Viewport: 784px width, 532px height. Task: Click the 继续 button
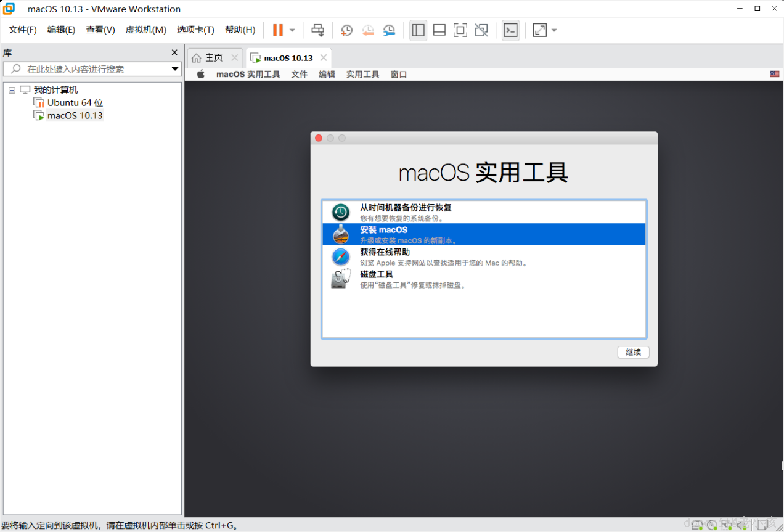pyautogui.click(x=634, y=353)
